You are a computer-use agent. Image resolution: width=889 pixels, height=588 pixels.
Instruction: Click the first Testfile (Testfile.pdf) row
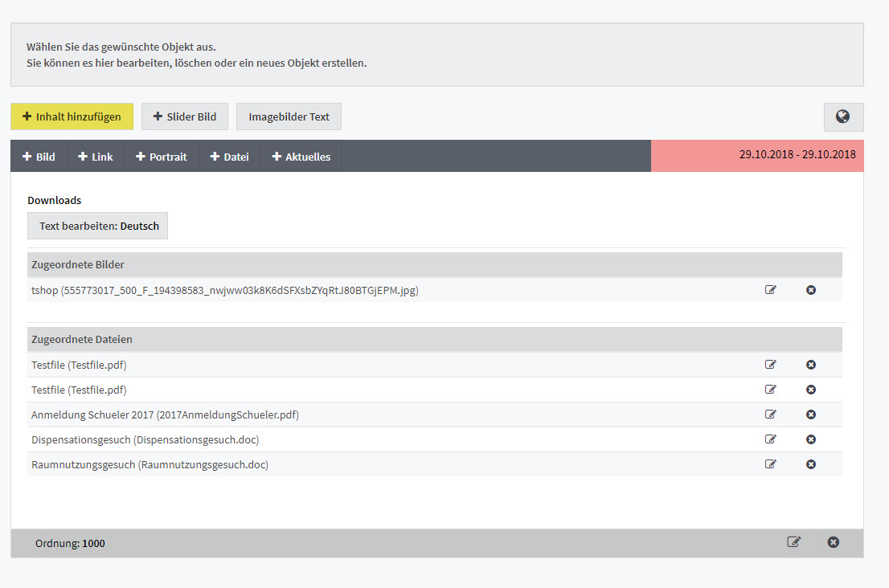coord(434,365)
